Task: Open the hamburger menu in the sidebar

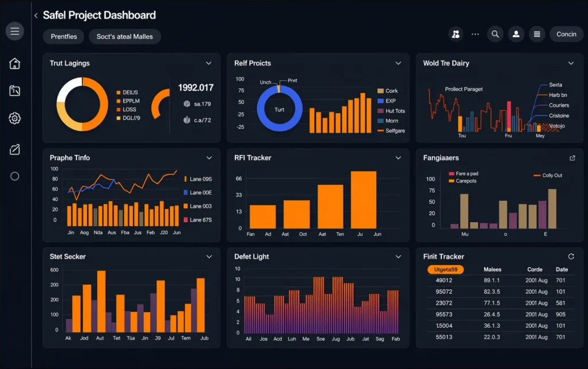Action: click(x=15, y=31)
